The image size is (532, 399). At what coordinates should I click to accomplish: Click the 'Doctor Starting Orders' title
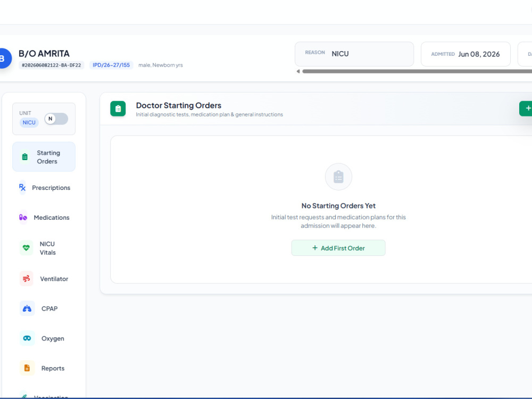178,105
